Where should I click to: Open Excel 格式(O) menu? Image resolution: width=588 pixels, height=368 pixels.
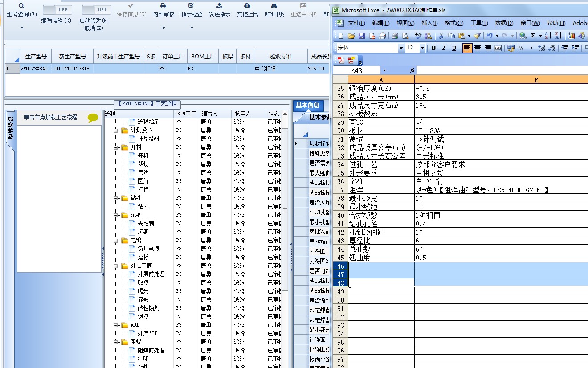click(454, 23)
